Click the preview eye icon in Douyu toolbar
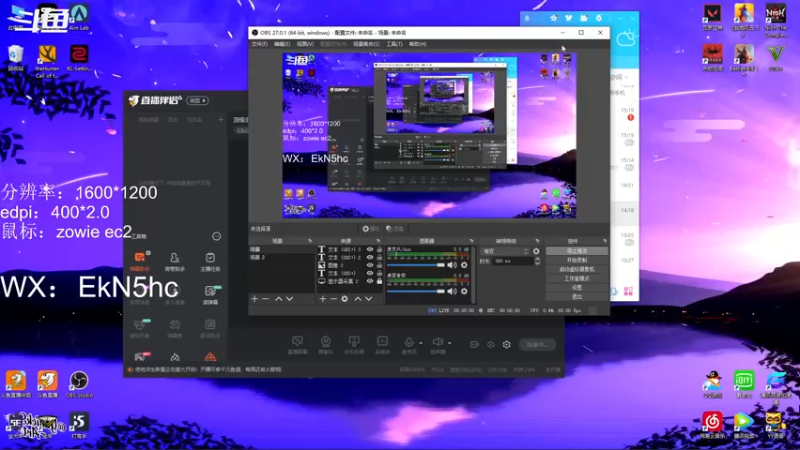 point(490,344)
